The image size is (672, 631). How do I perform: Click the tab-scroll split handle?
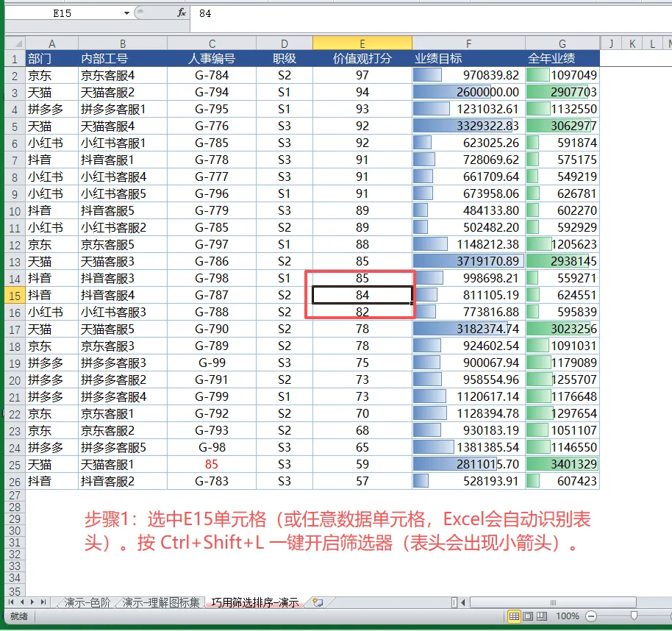click(454, 602)
